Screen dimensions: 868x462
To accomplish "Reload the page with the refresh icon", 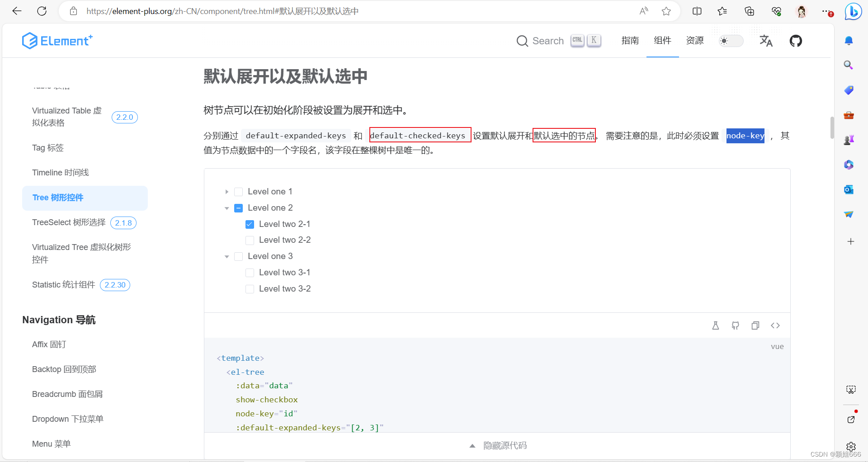I will pyautogui.click(x=42, y=11).
